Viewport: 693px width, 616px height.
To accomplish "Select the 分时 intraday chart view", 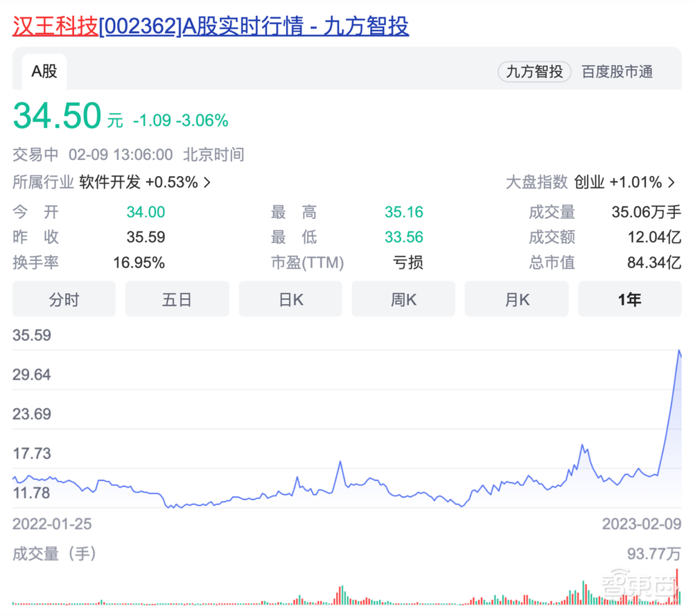I will tap(64, 299).
